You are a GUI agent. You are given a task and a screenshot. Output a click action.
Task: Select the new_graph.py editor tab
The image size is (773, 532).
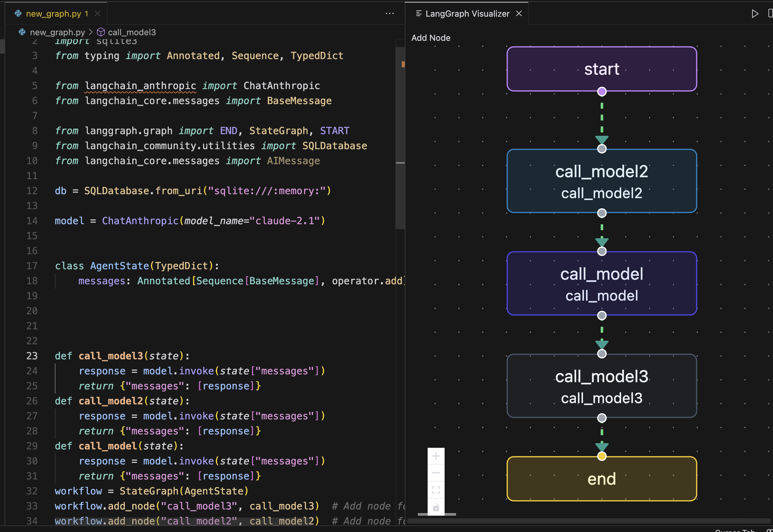tap(56, 14)
